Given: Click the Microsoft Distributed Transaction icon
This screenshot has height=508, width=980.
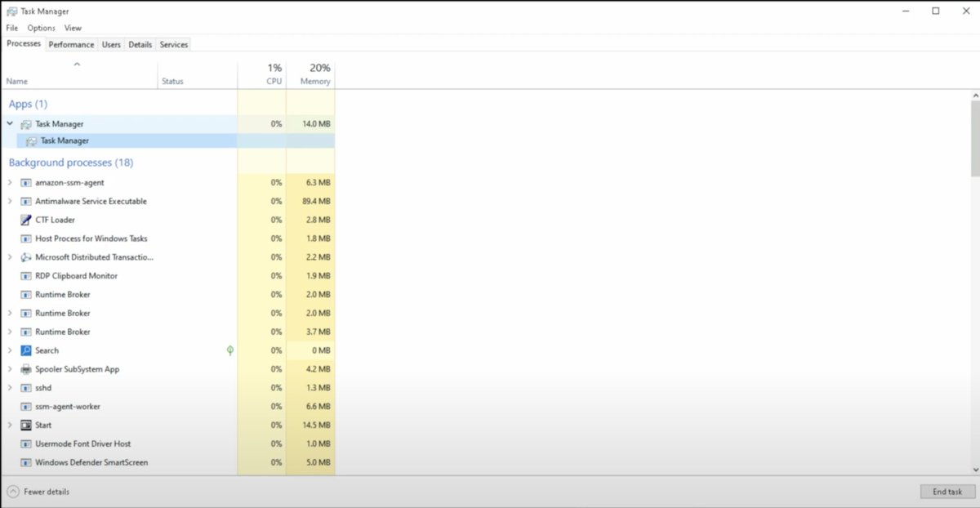Looking at the screenshot, I should click(x=26, y=257).
